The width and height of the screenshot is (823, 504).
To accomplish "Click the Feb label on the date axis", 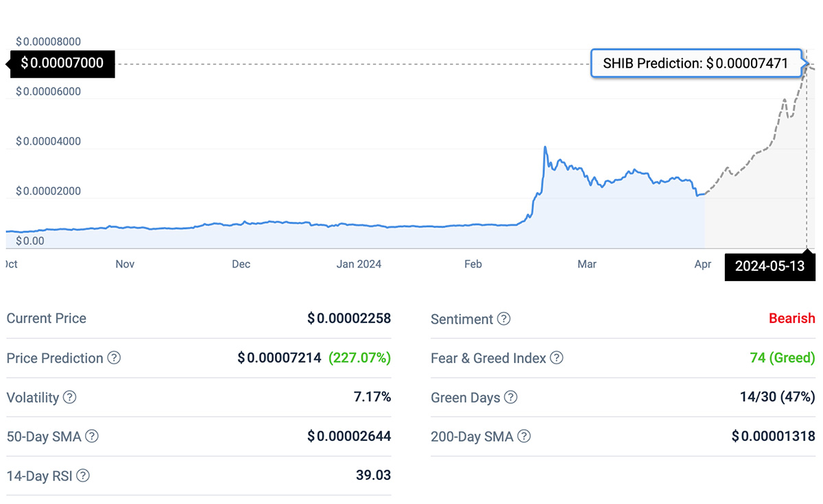I will pos(473,264).
